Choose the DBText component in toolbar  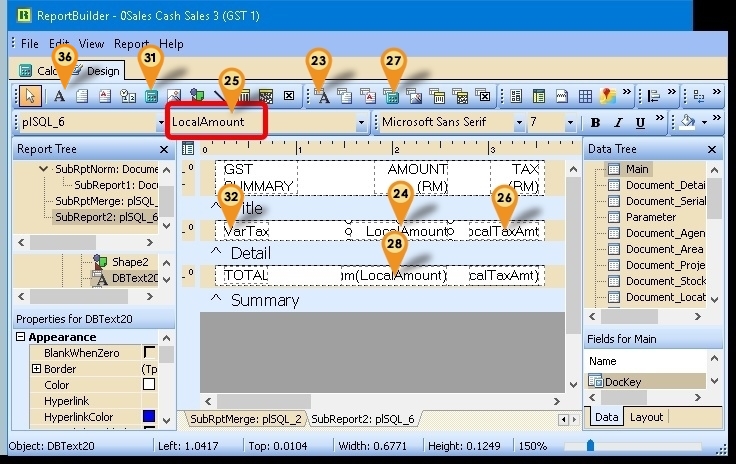322,96
